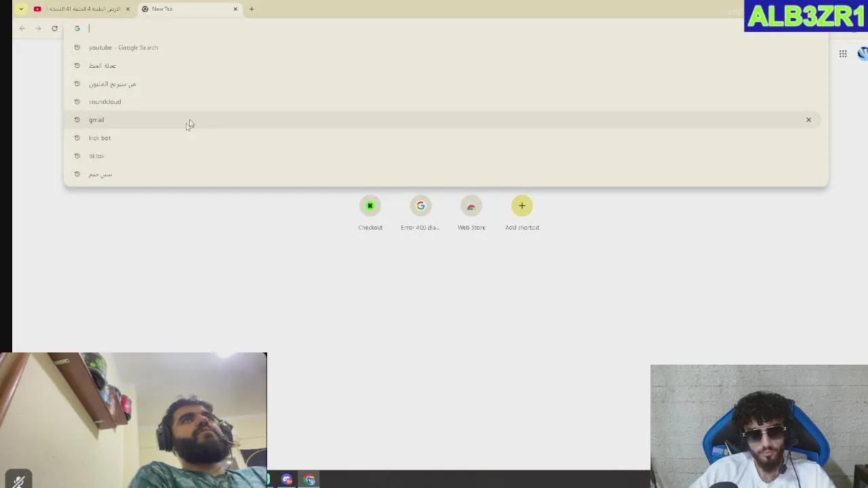Close the New Tab tab

pyautogui.click(x=235, y=9)
